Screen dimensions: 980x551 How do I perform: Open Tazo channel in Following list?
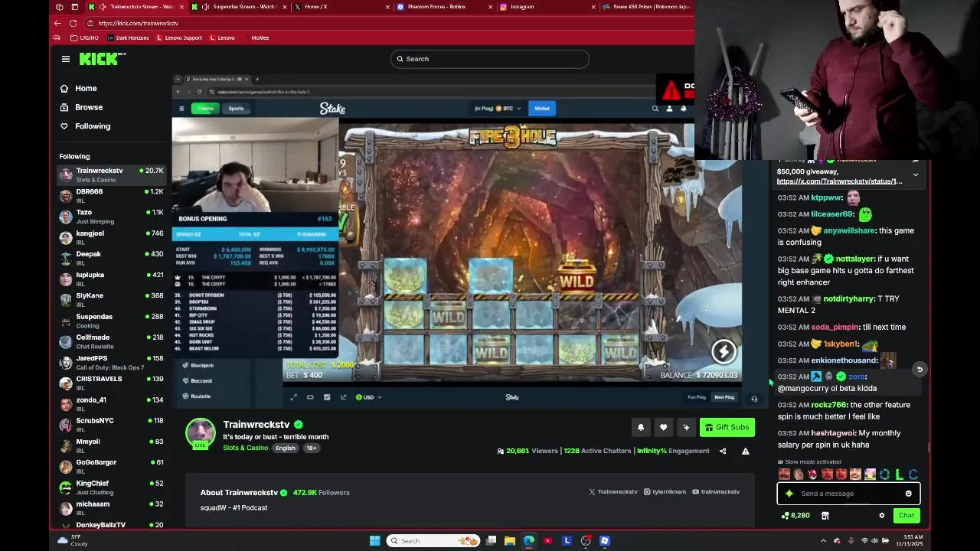pos(112,217)
